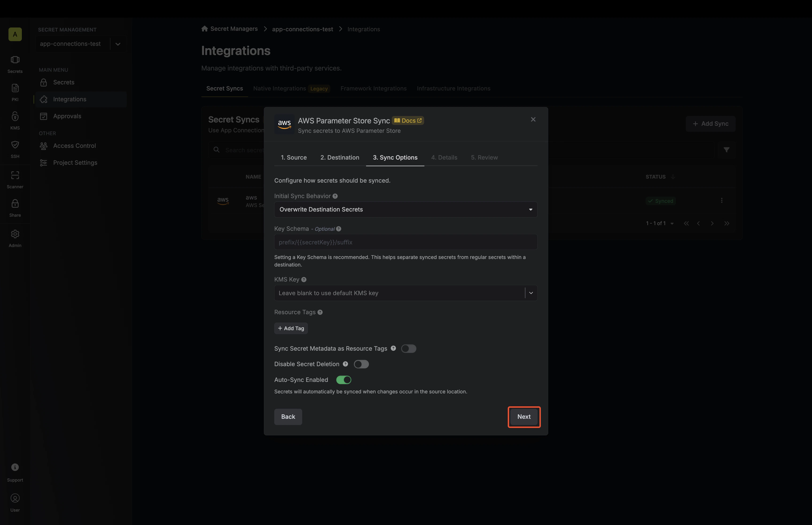Open Integrations in the main menu
The height and width of the screenshot is (525, 812).
(81, 99)
